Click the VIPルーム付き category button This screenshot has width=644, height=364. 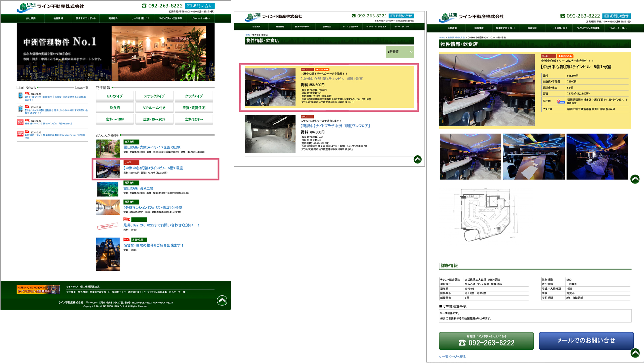point(154,108)
